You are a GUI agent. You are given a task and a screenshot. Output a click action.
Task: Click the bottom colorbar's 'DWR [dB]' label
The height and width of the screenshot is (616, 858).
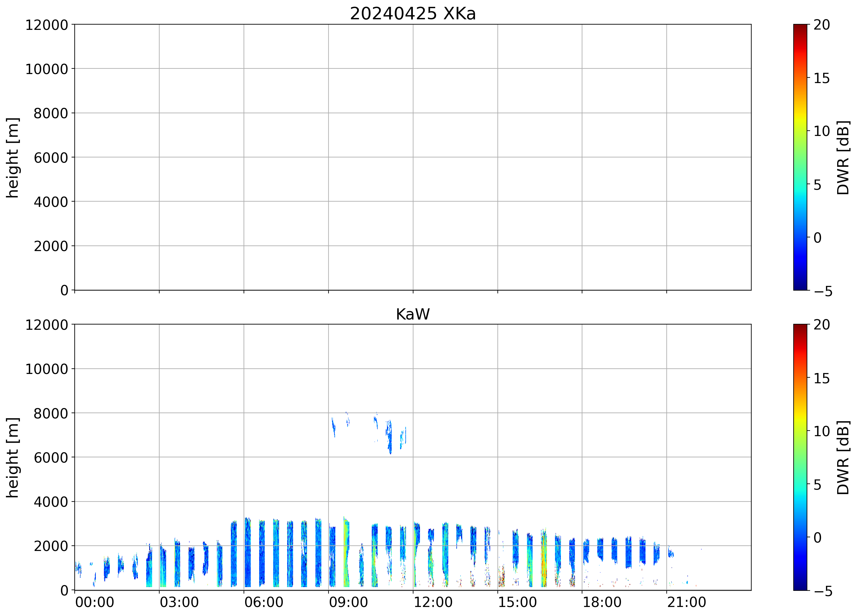(x=843, y=457)
